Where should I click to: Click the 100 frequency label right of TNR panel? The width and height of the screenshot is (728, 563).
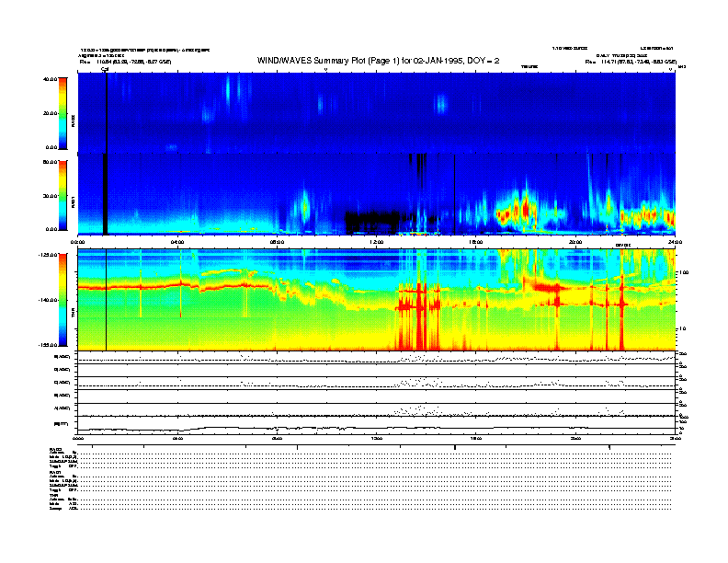(x=684, y=272)
